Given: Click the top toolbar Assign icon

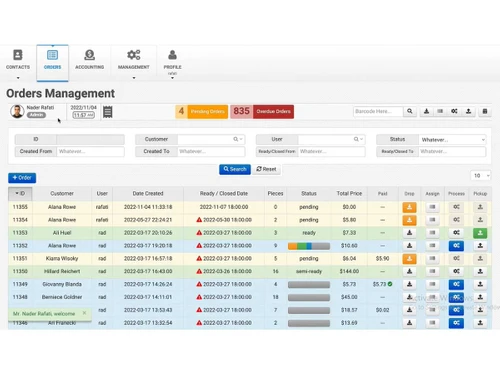Looking at the screenshot, I should 440,111.
